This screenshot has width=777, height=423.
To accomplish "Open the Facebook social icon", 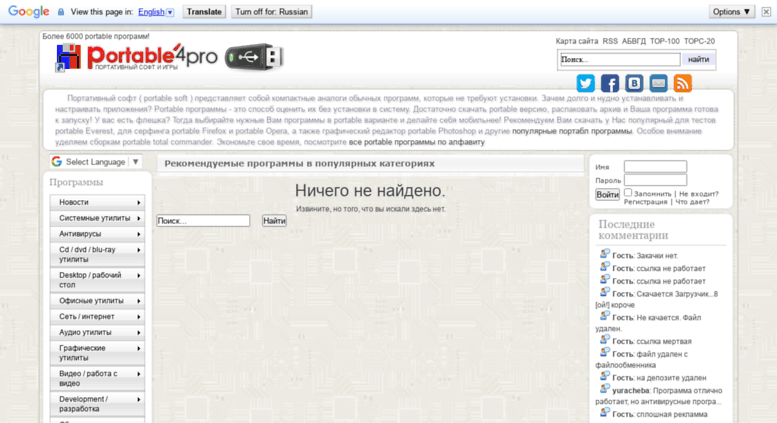I will [610, 83].
